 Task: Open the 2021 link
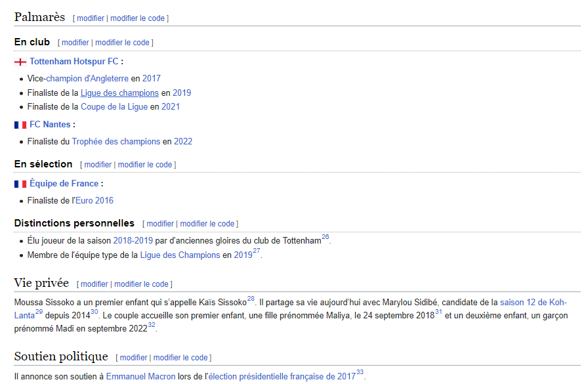click(171, 107)
